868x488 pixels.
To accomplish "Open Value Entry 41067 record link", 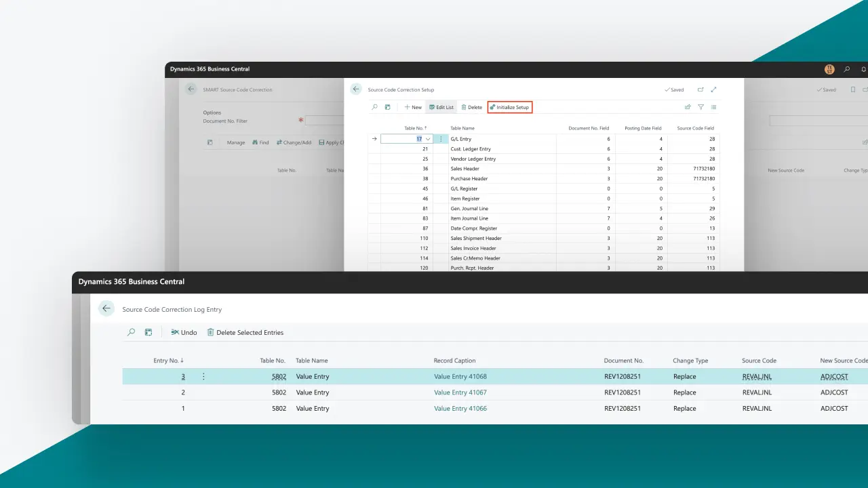I will (460, 392).
